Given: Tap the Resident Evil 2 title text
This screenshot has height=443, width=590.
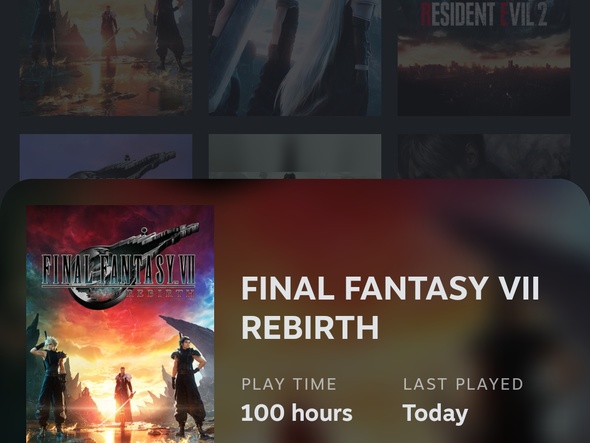Looking at the screenshot, I should pos(484,14).
